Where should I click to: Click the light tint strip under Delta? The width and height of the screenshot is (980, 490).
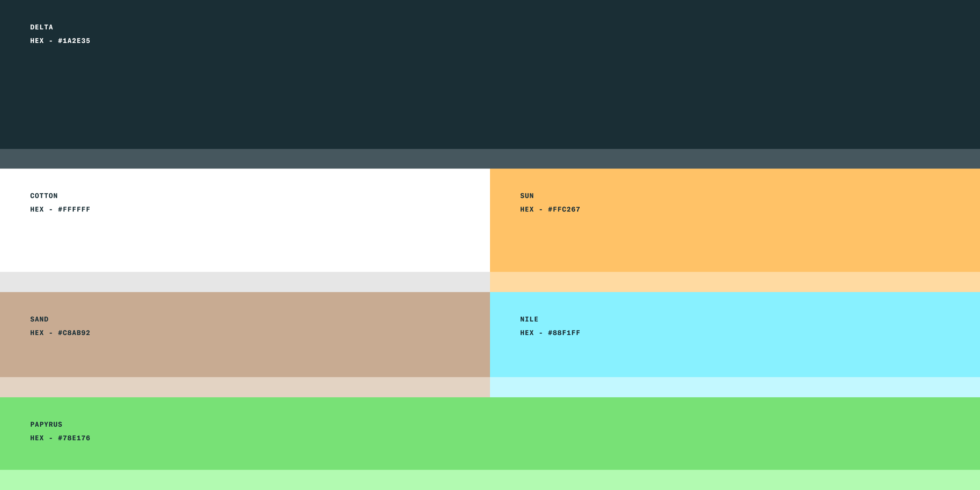click(x=490, y=159)
